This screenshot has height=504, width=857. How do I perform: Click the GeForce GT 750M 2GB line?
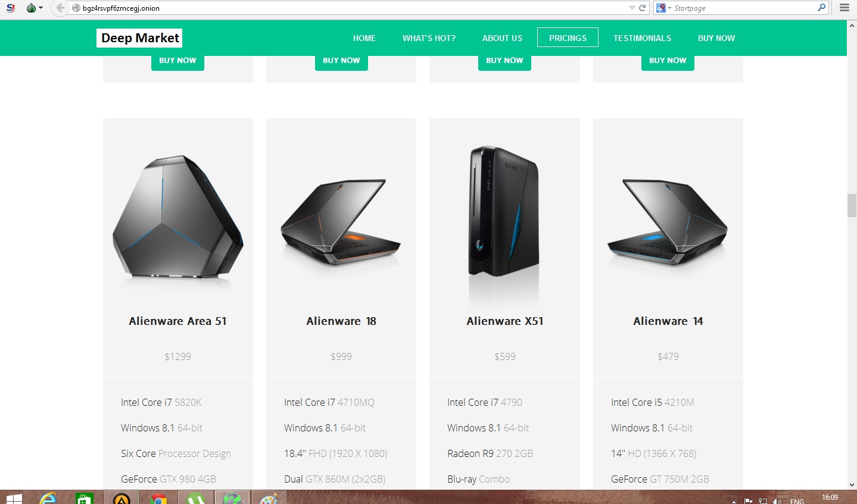660,479
